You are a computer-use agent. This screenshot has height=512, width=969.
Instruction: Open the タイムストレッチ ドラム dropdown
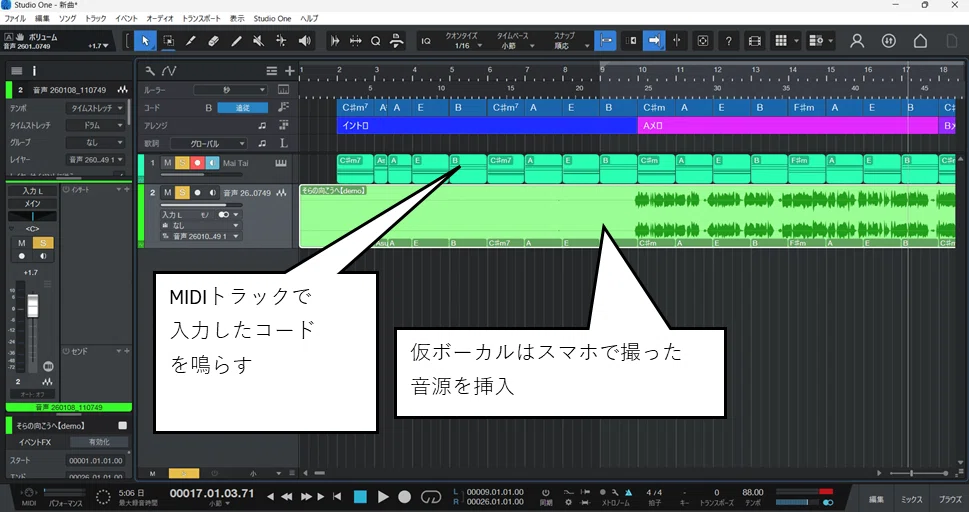(x=95, y=126)
